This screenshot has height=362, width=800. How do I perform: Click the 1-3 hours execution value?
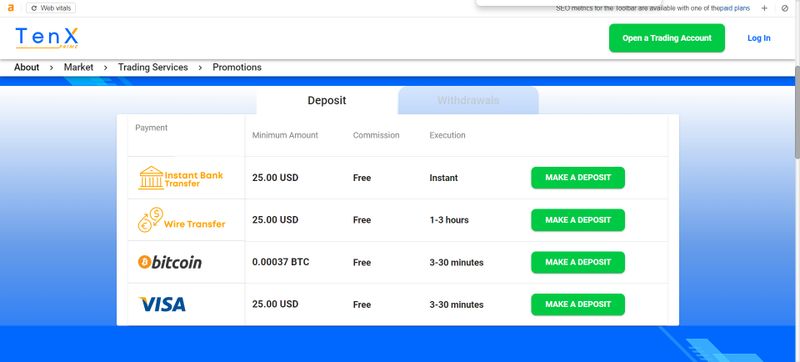tap(449, 220)
